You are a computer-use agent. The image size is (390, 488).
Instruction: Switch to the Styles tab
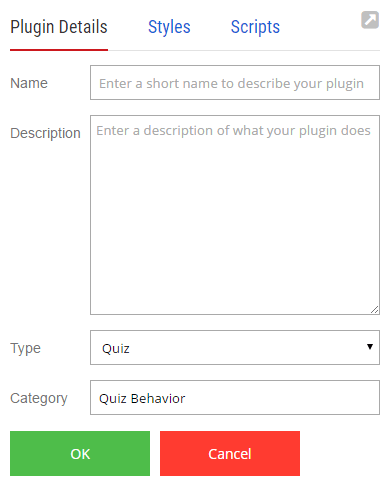pyautogui.click(x=169, y=27)
